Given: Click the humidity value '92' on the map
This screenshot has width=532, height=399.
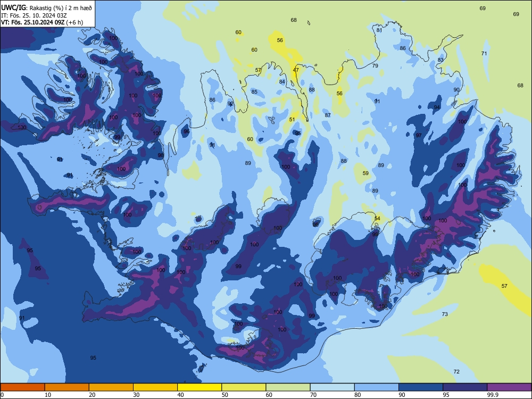Looking at the screenshot, I should pyautogui.click(x=230, y=104).
